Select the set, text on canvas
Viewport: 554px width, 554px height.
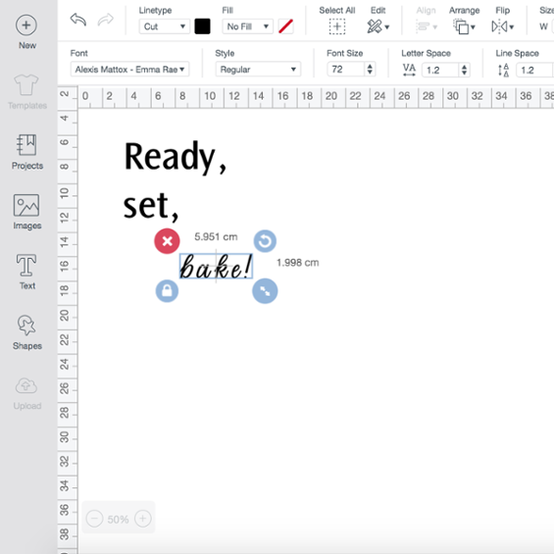tap(151, 207)
